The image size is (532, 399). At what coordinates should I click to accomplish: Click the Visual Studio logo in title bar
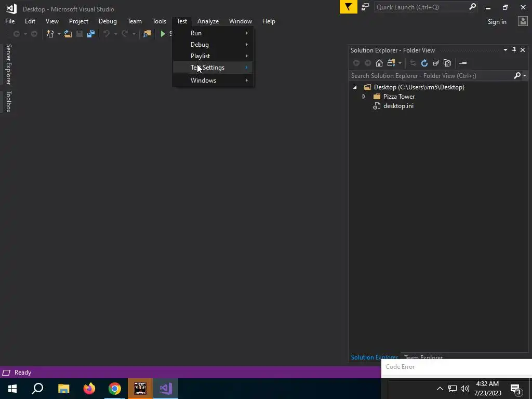pyautogui.click(x=11, y=9)
